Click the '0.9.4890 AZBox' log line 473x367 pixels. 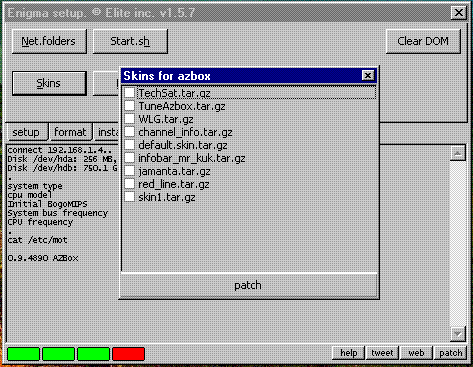pos(43,258)
